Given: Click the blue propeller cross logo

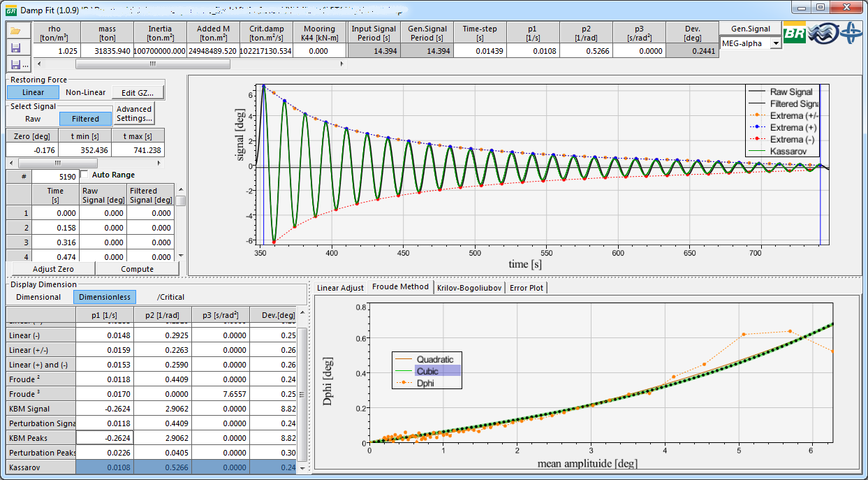Looking at the screenshot, I should point(851,34).
